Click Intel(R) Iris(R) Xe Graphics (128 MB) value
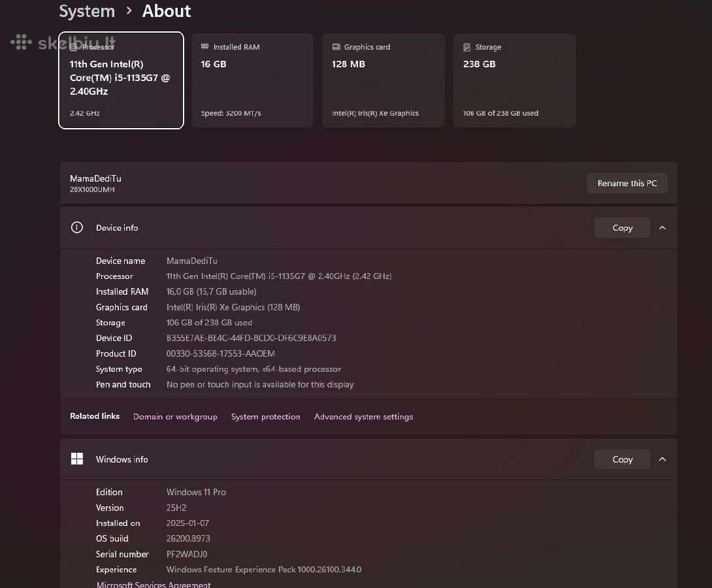The image size is (712, 588). tap(233, 307)
